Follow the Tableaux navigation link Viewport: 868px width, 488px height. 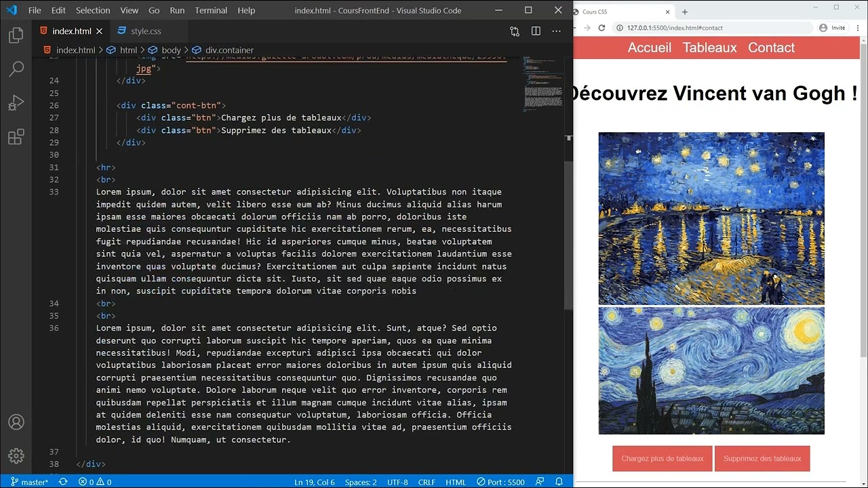point(709,47)
